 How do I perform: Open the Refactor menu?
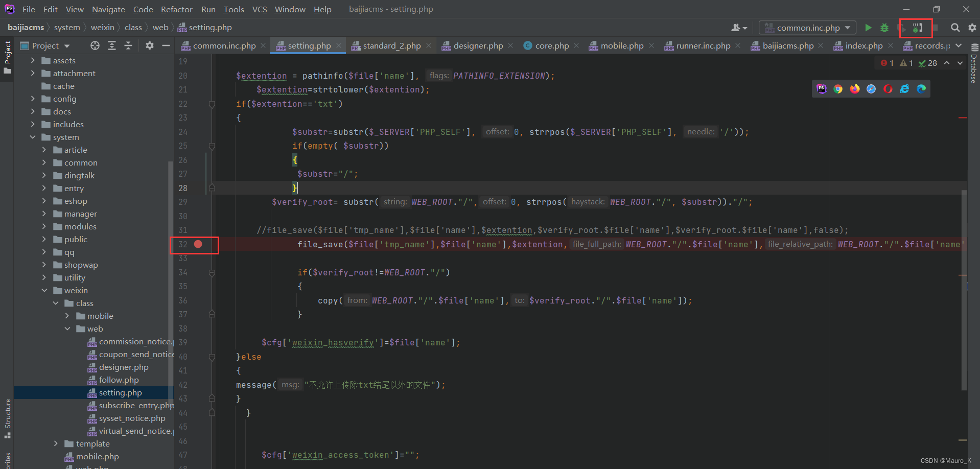(x=176, y=9)
